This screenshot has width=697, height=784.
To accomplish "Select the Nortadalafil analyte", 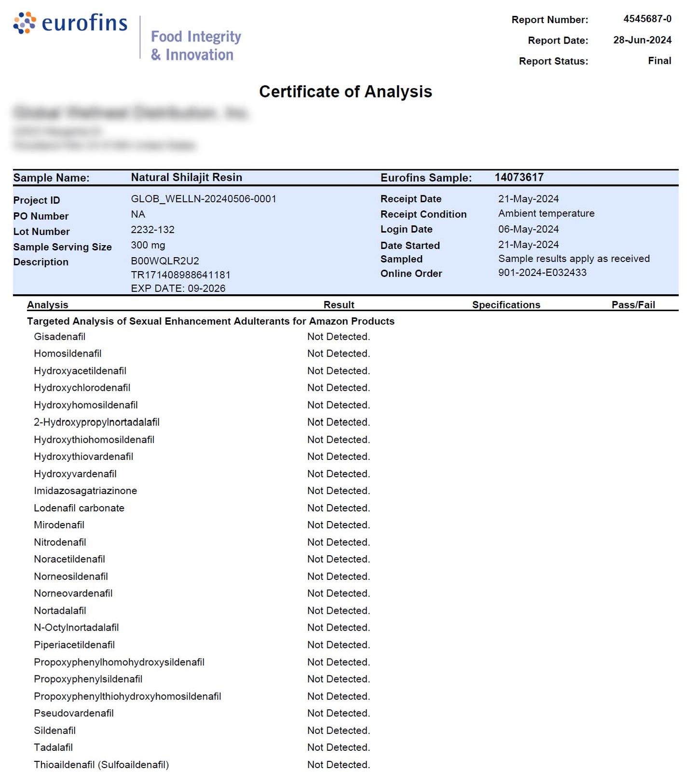I will (60, 611).
